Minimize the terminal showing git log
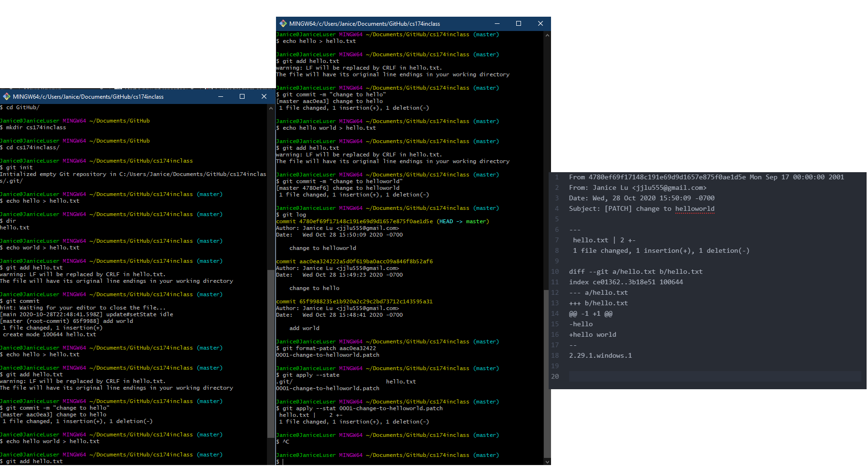 pyautogui.click(x=497, y=23)
